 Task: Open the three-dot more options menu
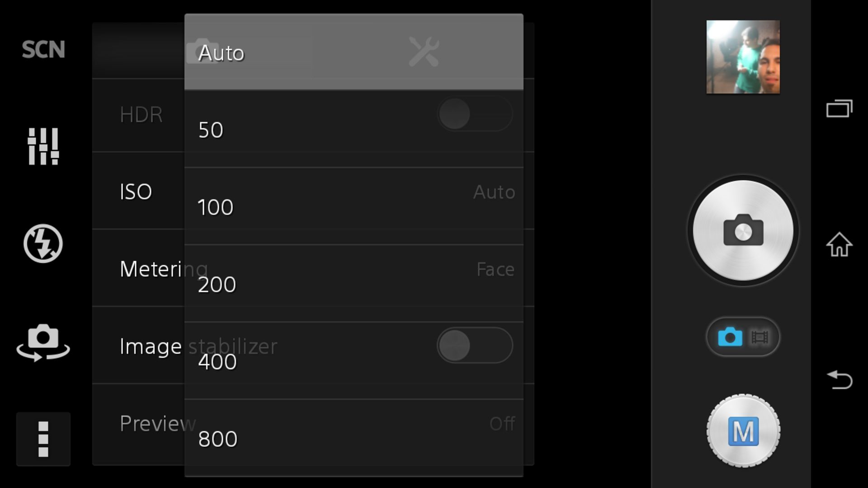pyautogui.click(x=43, y=439)
